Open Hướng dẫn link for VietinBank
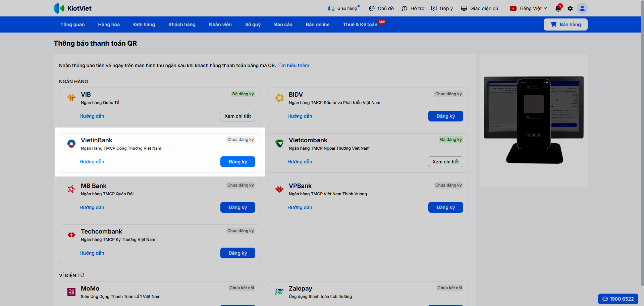Screen dimensions: 644x306 [x=92, y=162]
